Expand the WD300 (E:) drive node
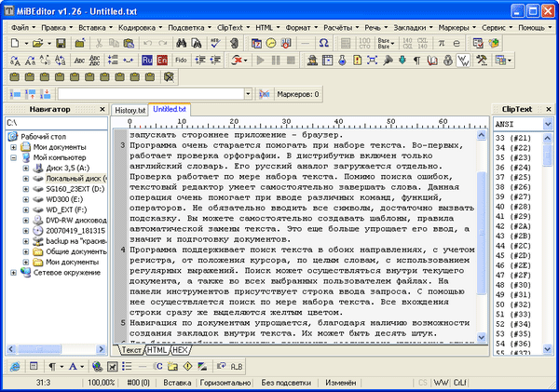 (x=26, y=199)
